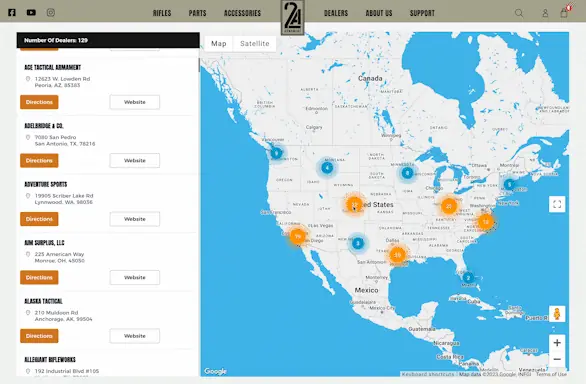Select the Allegiant Rifleworks heading
The image size is (586, 384).
click(x=50, y=359)
